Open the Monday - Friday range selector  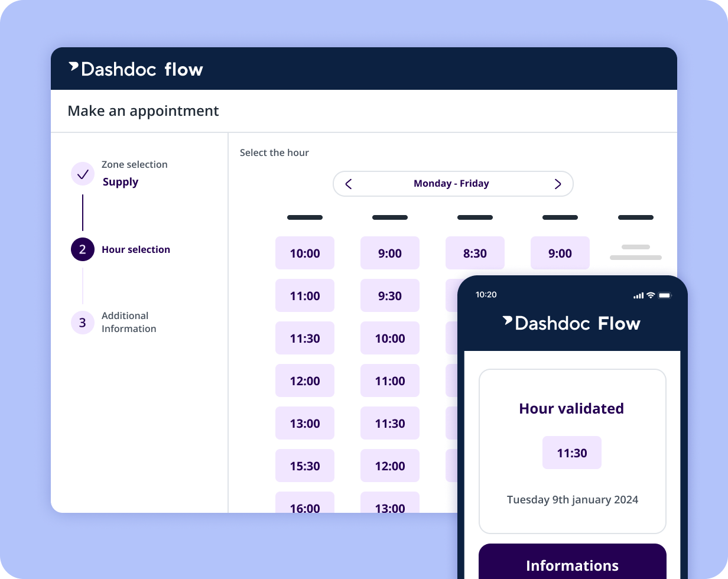(451, 184)
